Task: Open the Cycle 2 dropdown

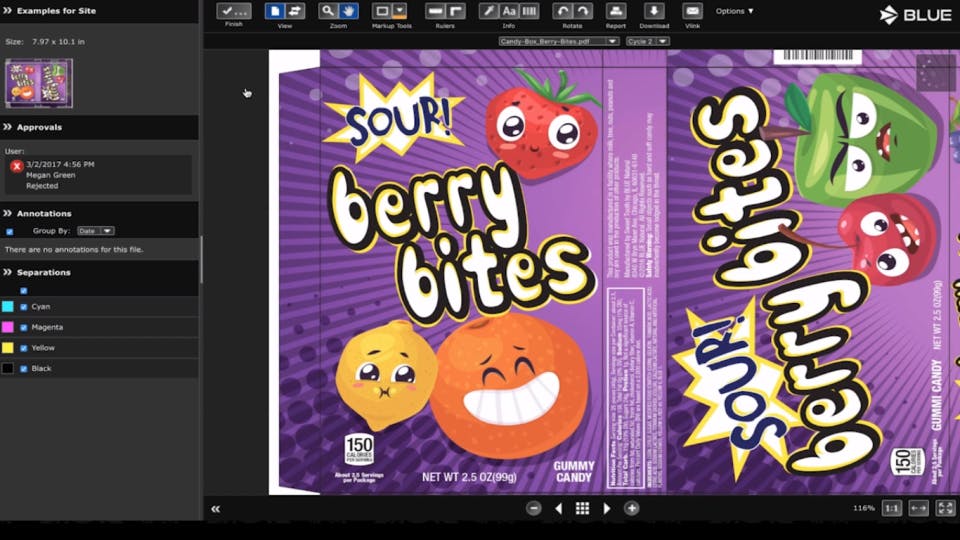Action: 647,41
